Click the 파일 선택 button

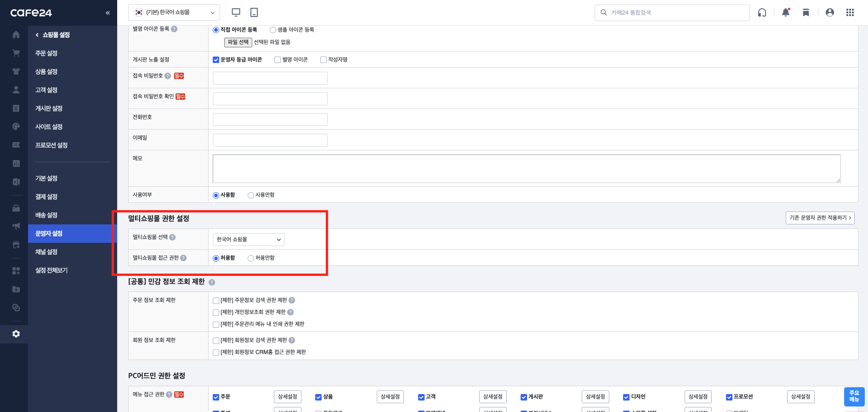(x=238, y=42)
